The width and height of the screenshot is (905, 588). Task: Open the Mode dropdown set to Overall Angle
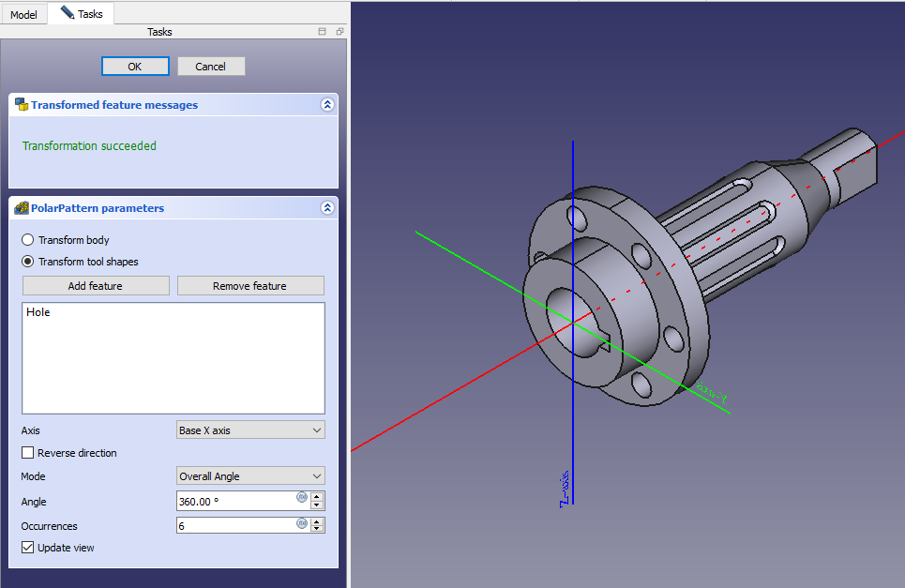[250, 476]
